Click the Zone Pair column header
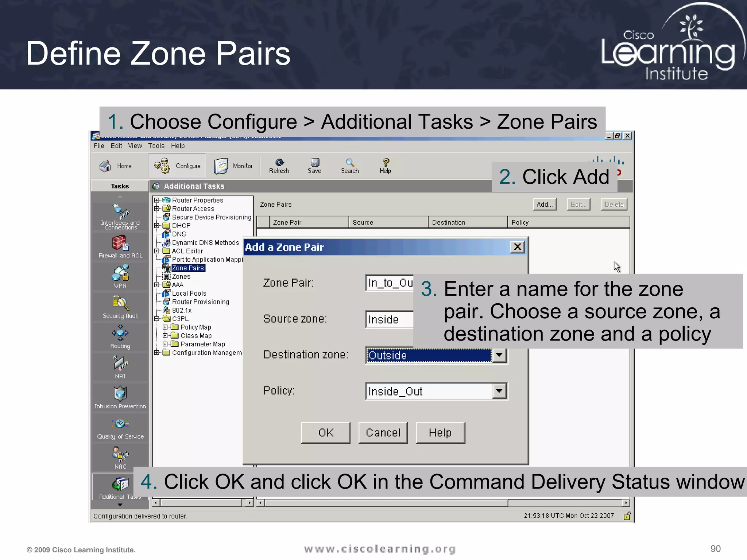This screenshot has height=560, width=747. coord(309,222)
